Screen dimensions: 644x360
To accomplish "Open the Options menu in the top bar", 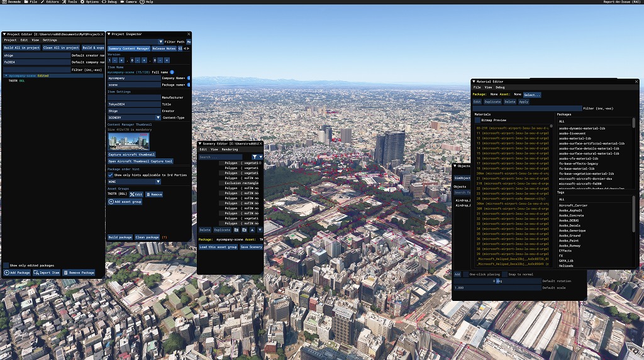I will (x=89, y=2).
